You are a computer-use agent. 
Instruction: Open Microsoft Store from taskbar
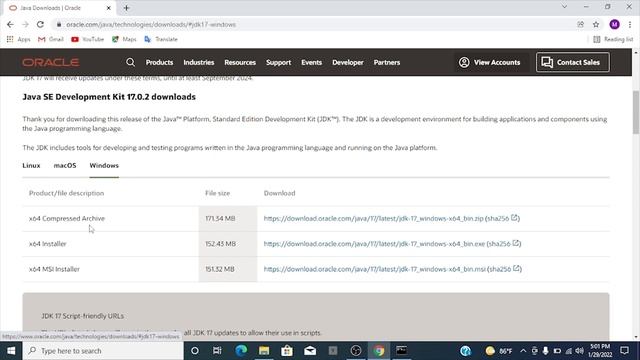287,351
